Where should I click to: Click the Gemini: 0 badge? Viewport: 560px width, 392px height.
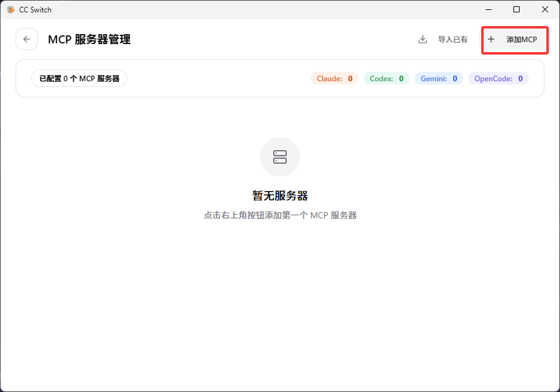coord(438,79)
